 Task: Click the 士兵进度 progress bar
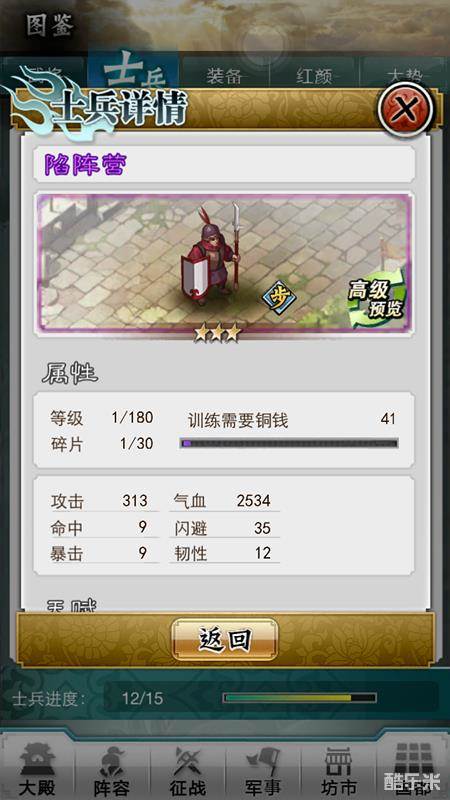(x=299, y=697)
